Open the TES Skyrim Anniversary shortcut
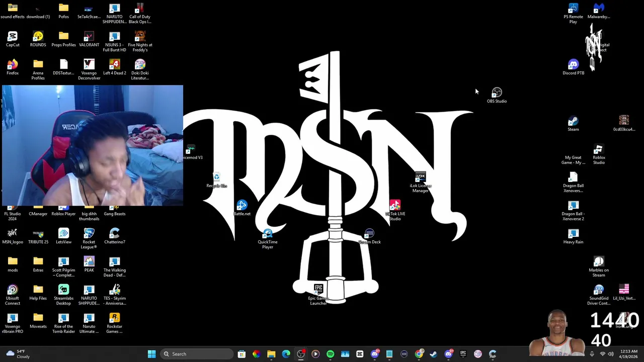644x362 pixels. coord(115,295)
